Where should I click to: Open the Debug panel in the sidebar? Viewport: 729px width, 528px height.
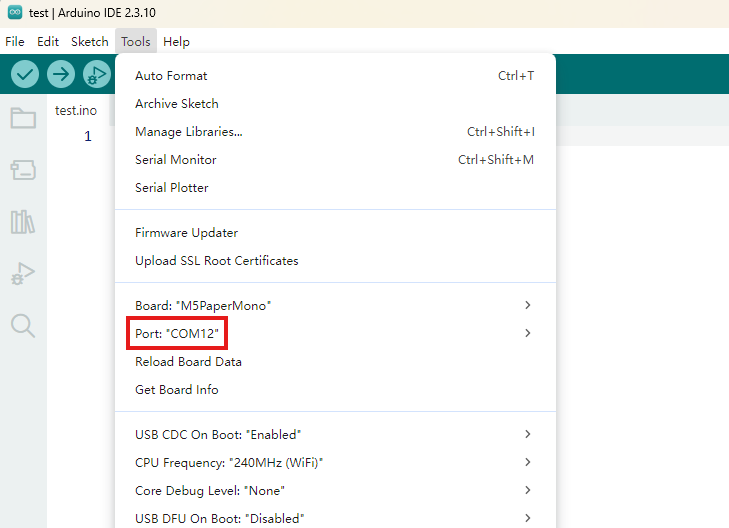click(23, 274)
